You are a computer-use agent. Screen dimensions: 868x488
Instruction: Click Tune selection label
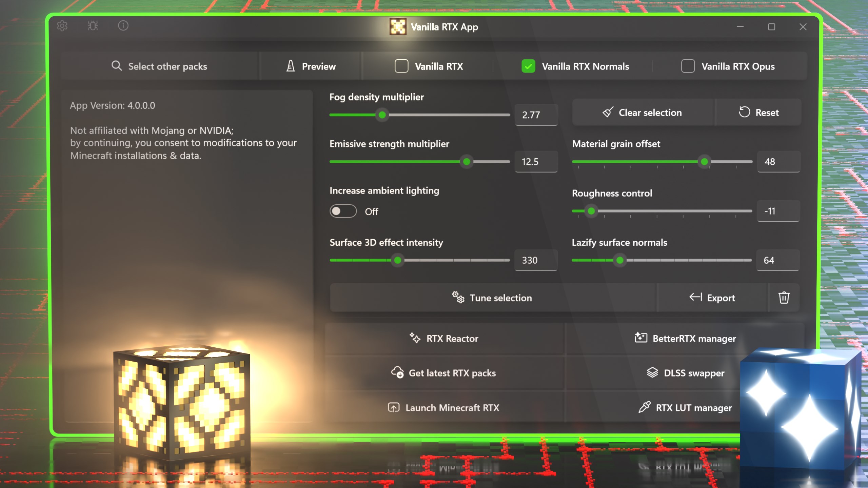click(501, 298)
